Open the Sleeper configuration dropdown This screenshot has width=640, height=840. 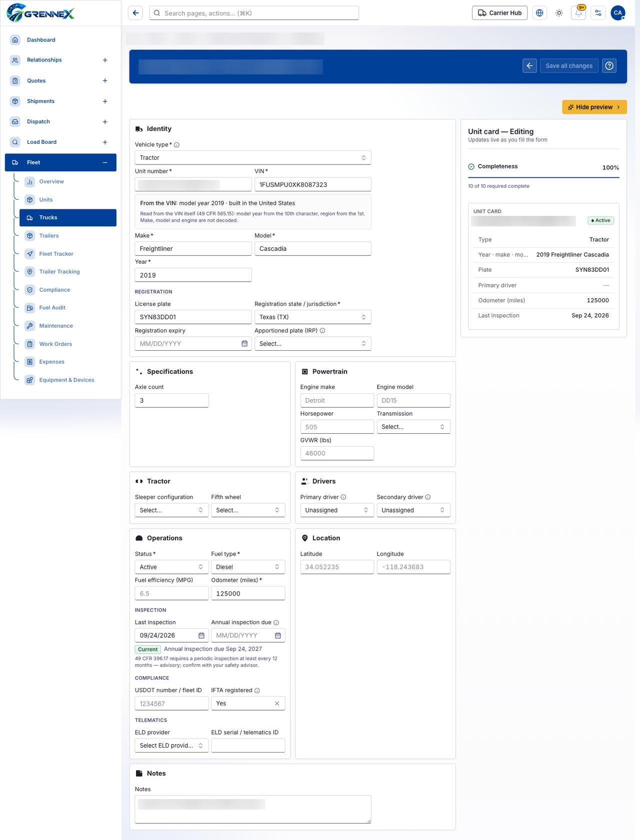point(171,510)
